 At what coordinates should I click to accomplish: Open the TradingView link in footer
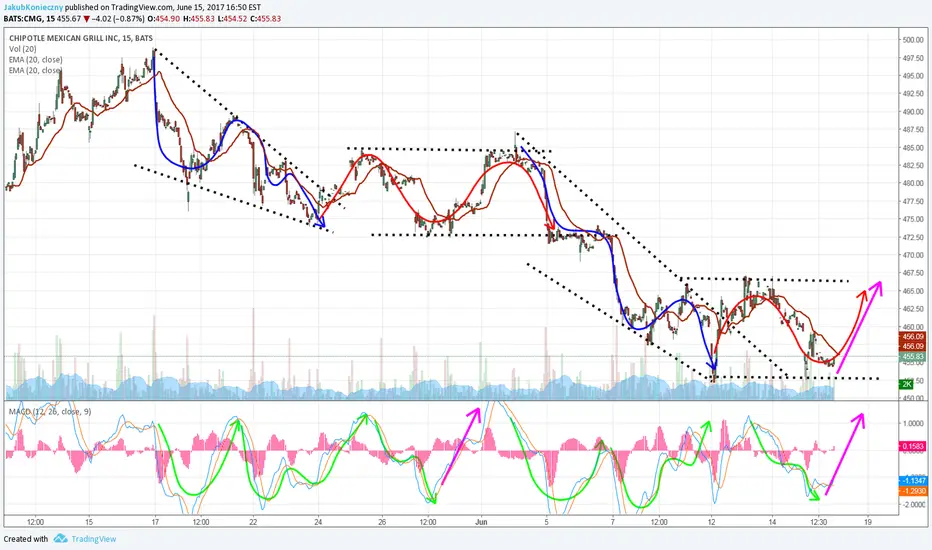tap(94, 539)
